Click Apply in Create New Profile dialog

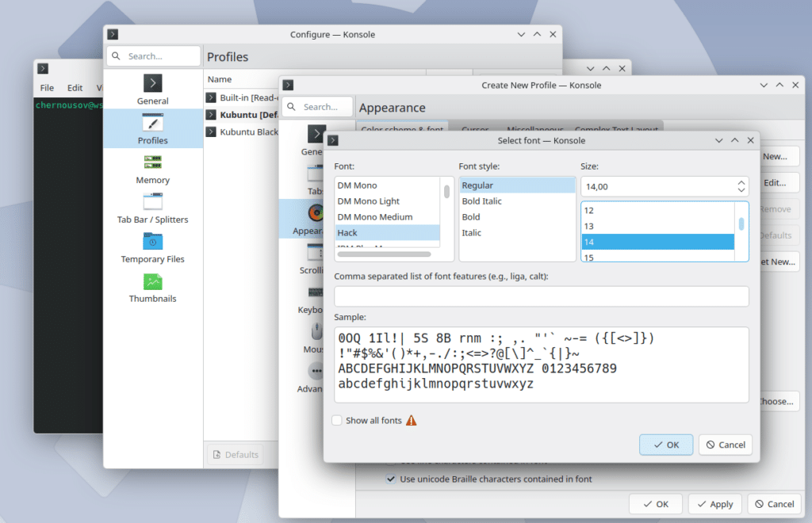pyautogui.click(x=714, y=504)
